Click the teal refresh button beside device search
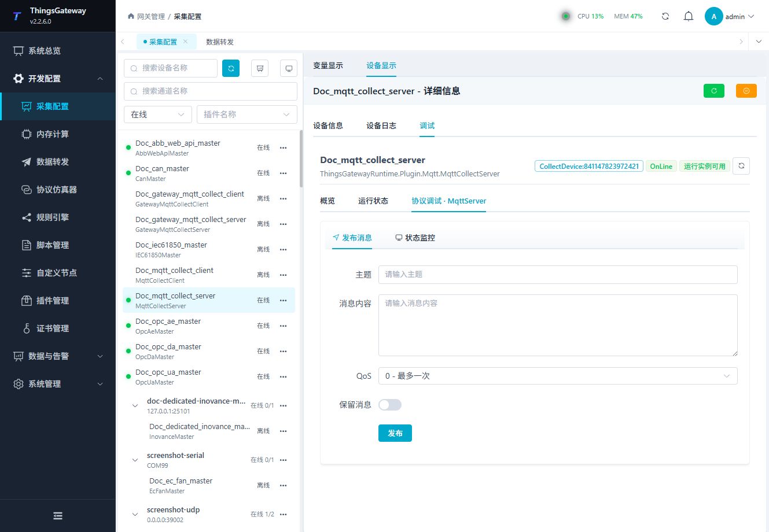The width and height of the screenshot is (769, 532). tap(231, 68)
